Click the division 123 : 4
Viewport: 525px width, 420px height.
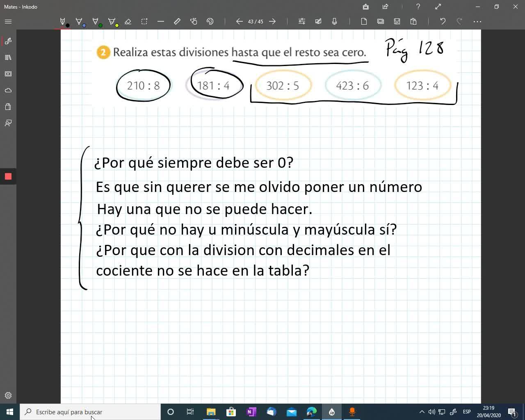422,85
